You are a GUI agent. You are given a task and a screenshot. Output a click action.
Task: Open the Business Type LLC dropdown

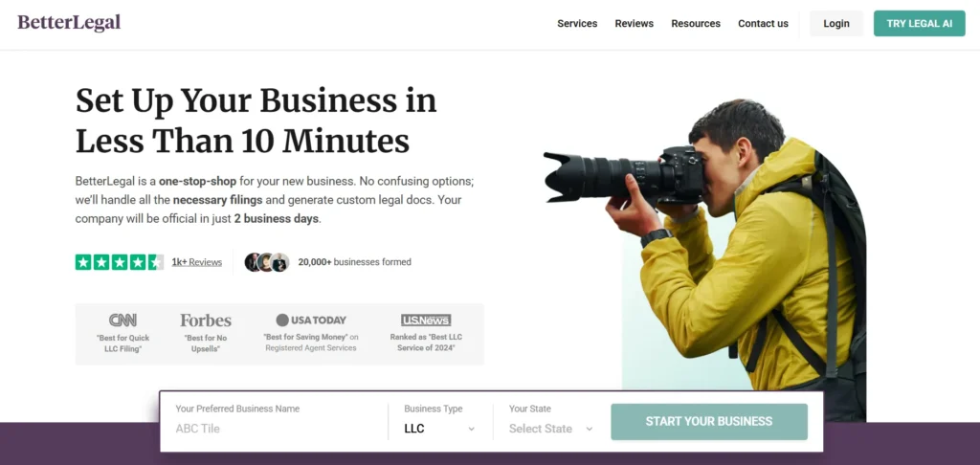tap(438, 429)
